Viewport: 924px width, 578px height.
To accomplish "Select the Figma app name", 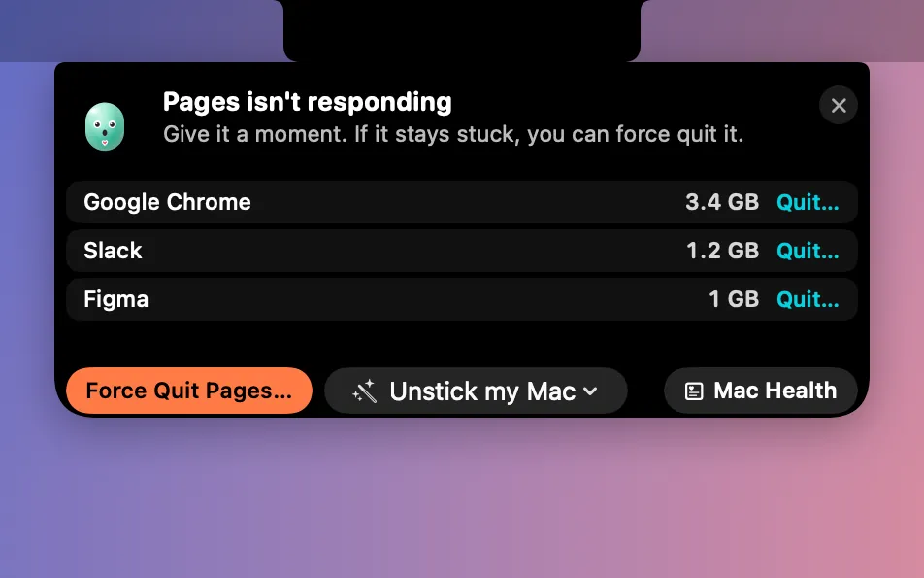I will (x=116, y=299).
